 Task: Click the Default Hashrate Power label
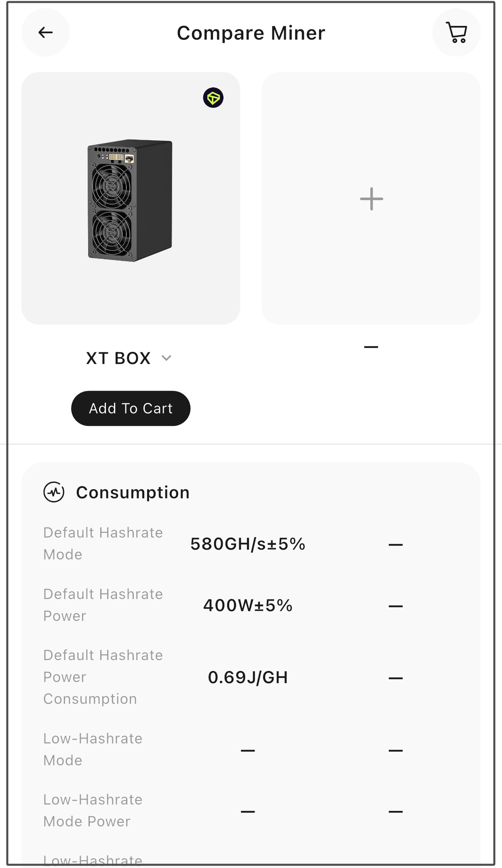[x=103, y=605]
